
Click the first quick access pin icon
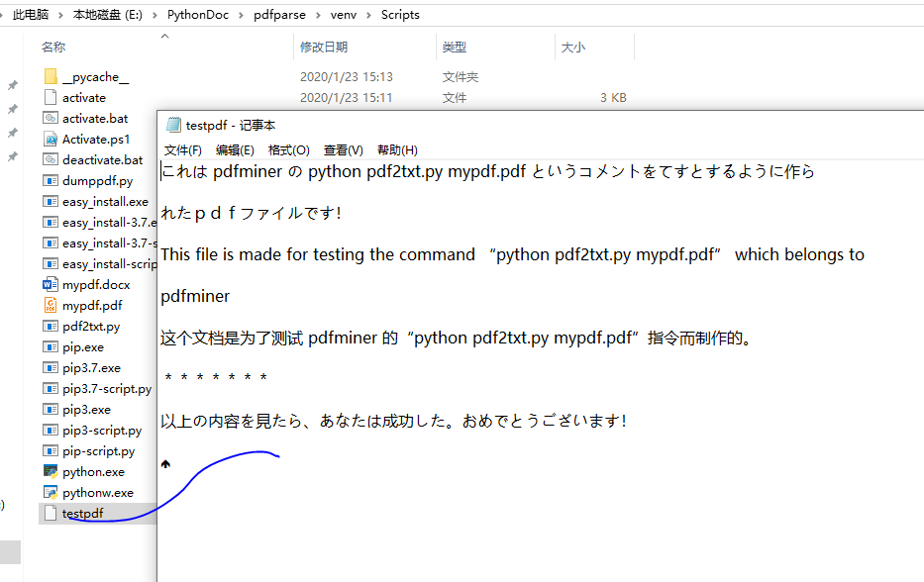coord(12,85)
